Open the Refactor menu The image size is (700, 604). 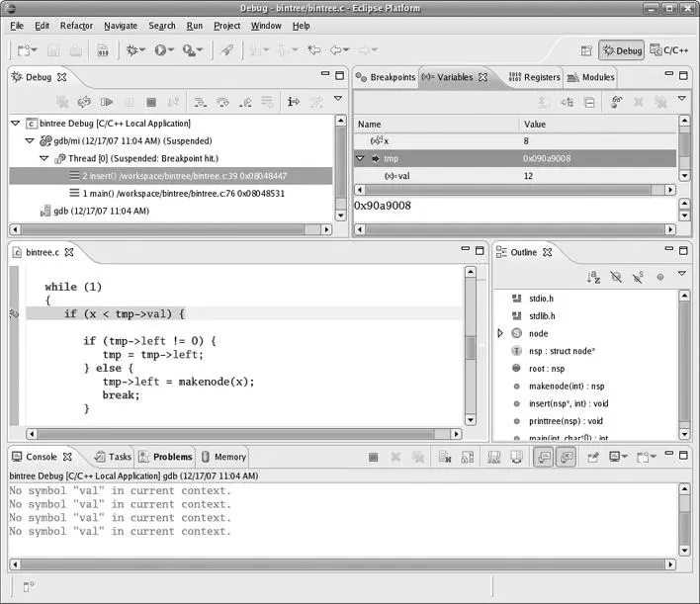(77, 26)
